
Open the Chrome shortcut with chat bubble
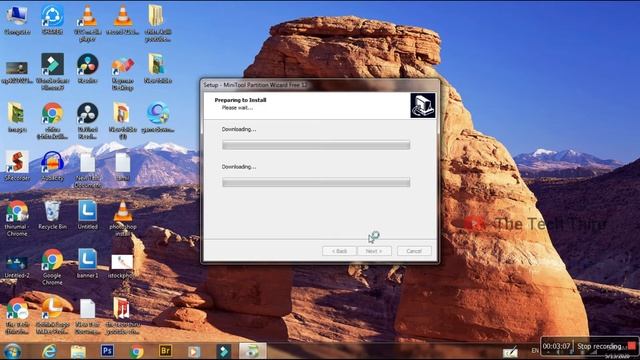pos(17,316)
